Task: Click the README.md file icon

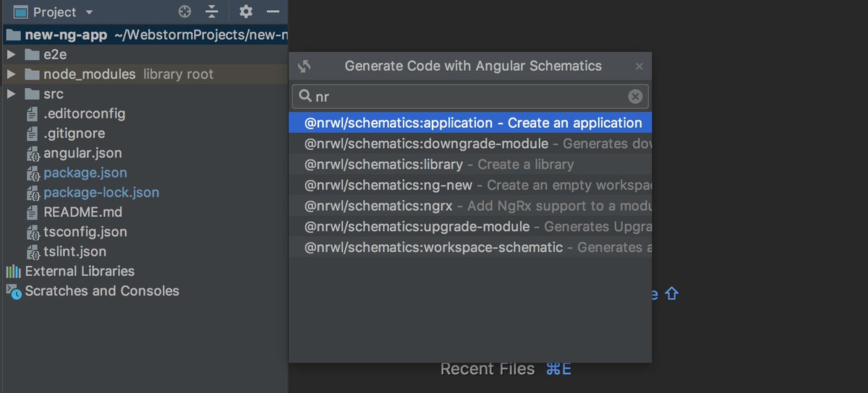Action: coord(32,212)
